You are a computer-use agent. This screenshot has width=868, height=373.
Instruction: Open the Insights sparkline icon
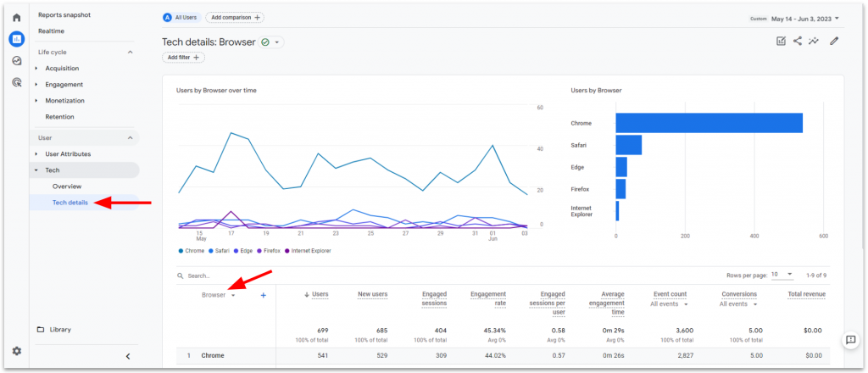[814, 41]
